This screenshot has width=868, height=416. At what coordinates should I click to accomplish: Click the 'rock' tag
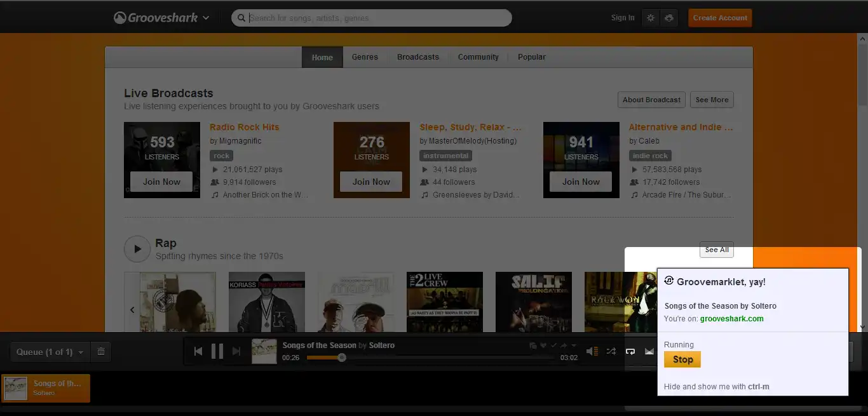click(x=222, y=156)
